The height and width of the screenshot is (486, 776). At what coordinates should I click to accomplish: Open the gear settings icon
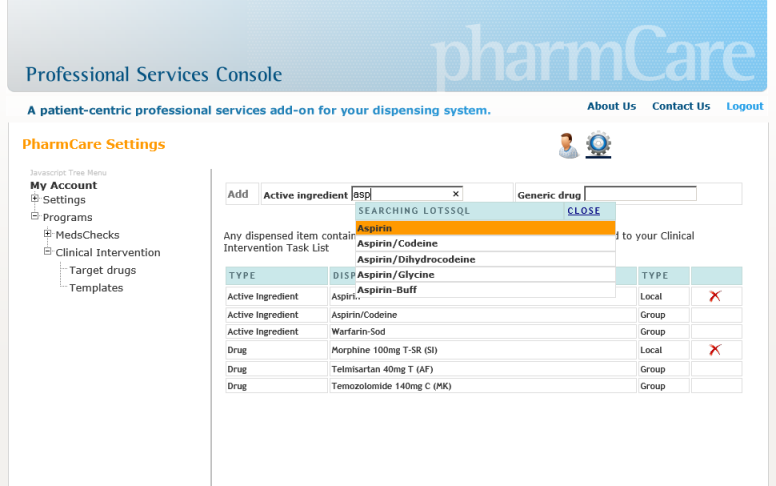(598, 145)
